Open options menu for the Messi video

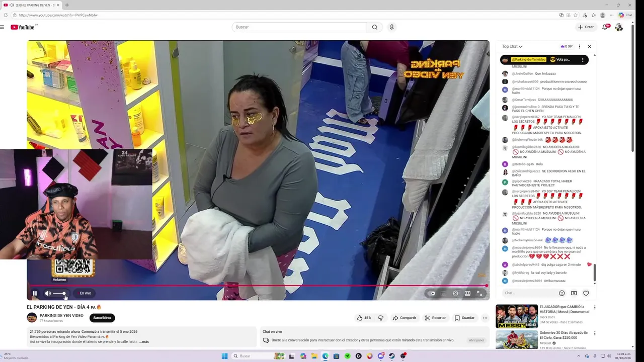point(595,307)
